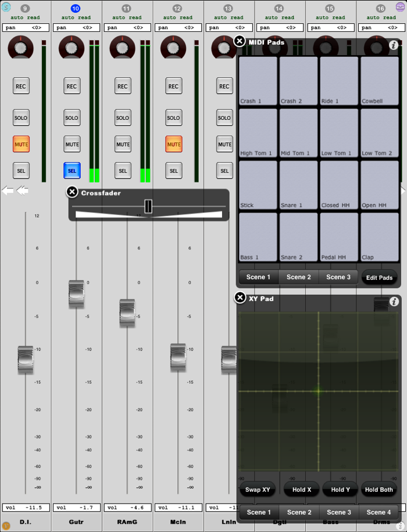Open auto read mode on channel 14

click(x=280, y=17)
